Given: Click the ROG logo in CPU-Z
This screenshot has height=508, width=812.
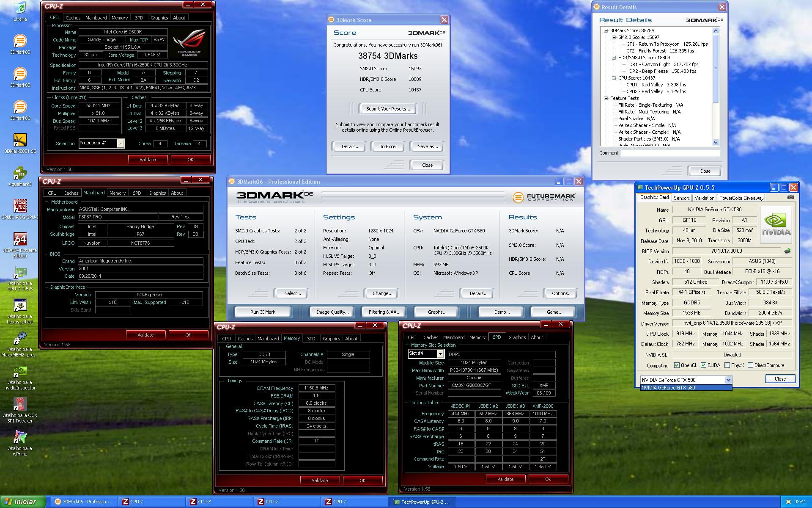Looking at the screenshot, I should pyautogui.click(x=189, y=42).
